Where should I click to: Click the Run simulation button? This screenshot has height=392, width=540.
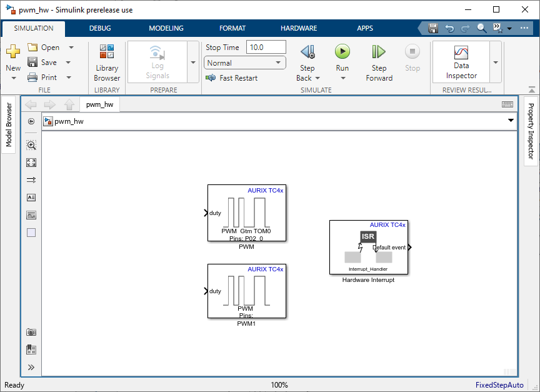pyautogui.click(x=342, y=53)
